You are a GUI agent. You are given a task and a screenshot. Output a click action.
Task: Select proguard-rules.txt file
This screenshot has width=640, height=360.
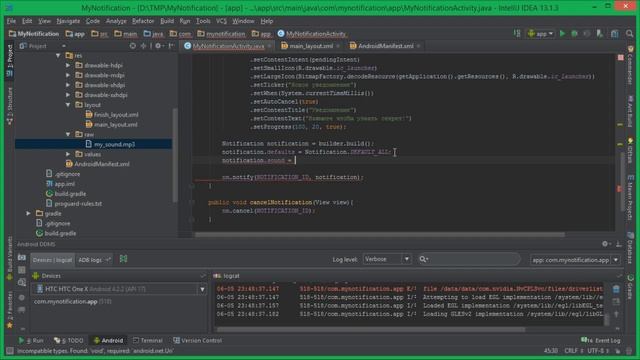(x=74, y=203)
